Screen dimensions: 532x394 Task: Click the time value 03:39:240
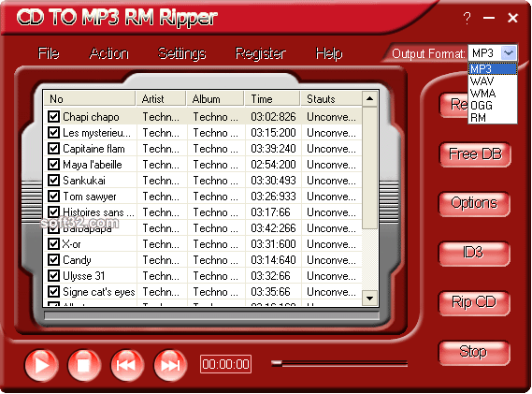pyautogui.click(x=273, y=149)
